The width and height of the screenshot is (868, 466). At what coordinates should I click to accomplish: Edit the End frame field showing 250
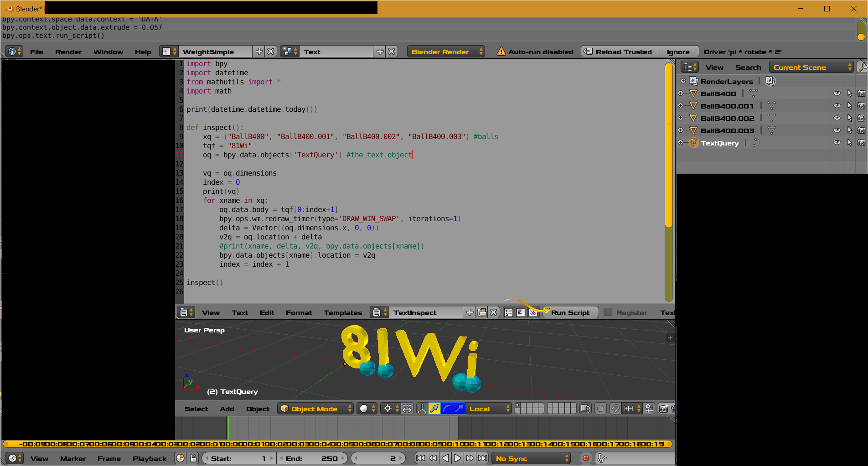tap(313, 458)
